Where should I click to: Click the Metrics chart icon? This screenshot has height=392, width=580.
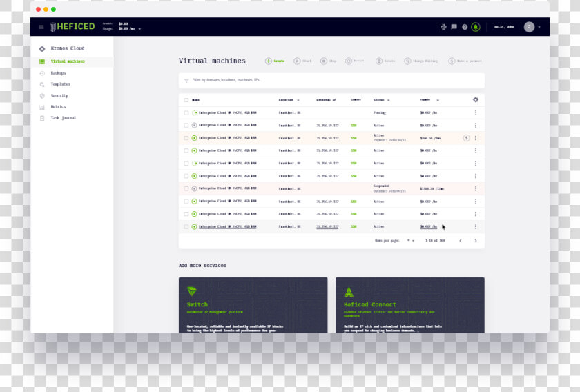[42, 107]
